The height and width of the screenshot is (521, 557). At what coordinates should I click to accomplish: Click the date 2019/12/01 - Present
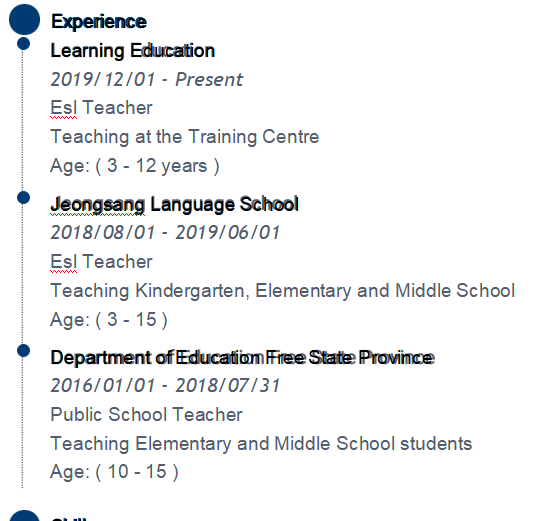[147, 79]
